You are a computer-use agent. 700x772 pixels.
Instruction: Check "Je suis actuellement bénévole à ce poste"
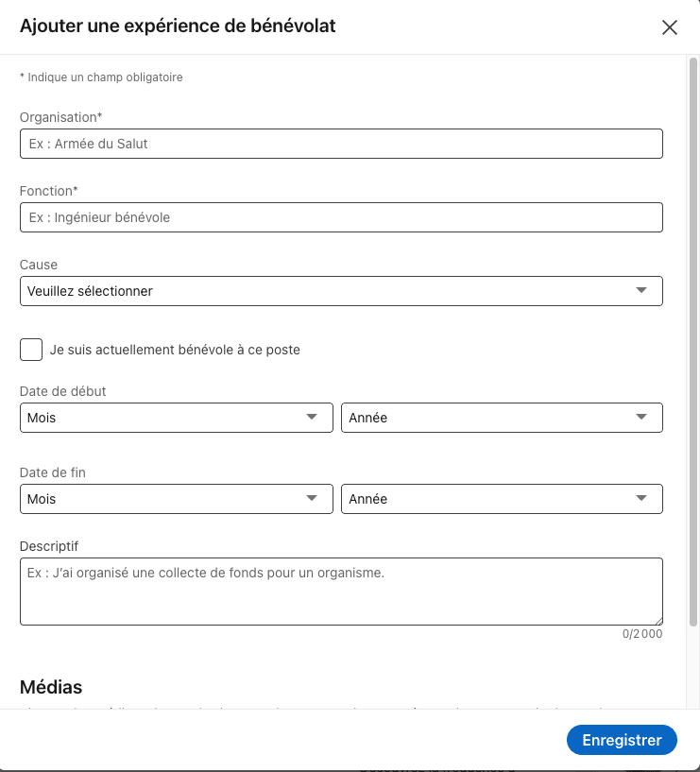click(x=30, y=349)
